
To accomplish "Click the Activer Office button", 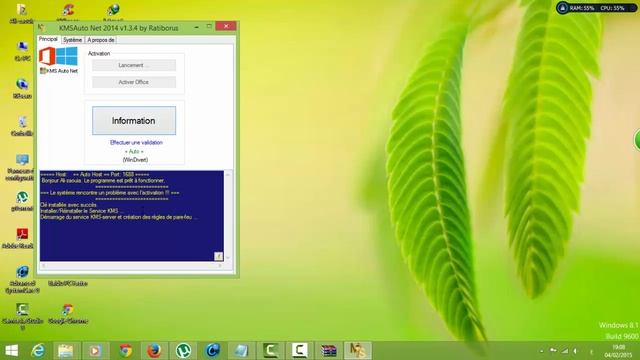I will point(134,82).
